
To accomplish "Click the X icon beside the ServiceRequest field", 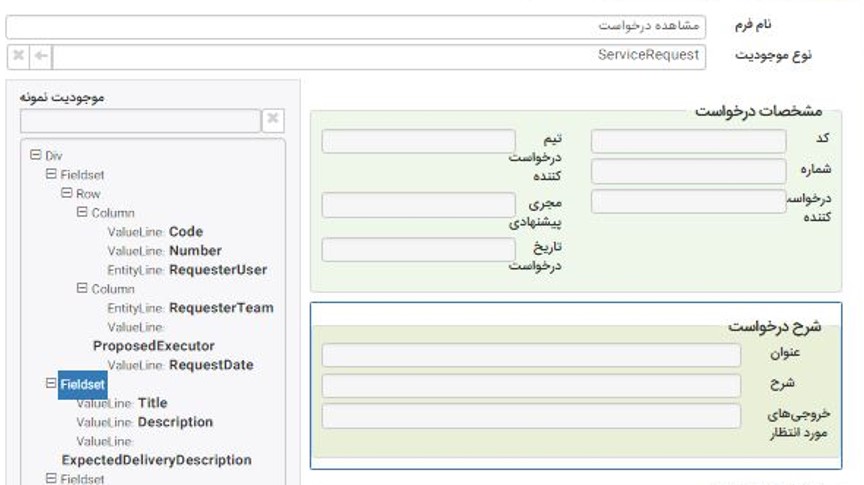I will pyautogui.click(x=18, y=56).
